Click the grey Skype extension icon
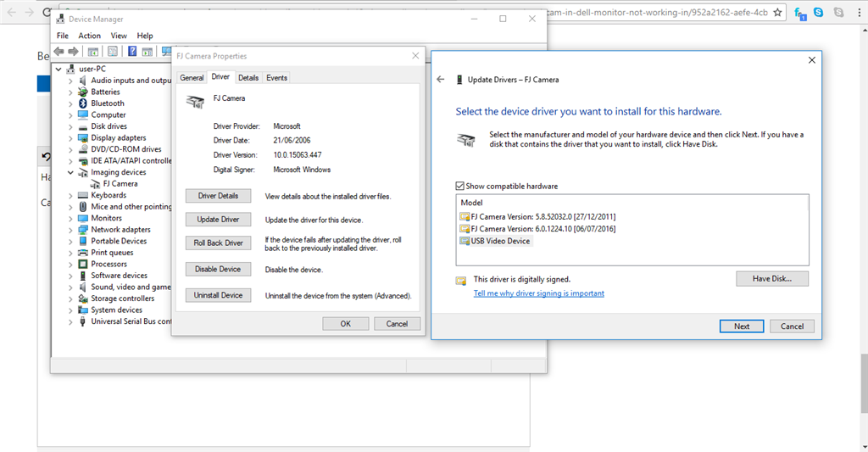Screen dimensions: 868x452 point(838,12)
